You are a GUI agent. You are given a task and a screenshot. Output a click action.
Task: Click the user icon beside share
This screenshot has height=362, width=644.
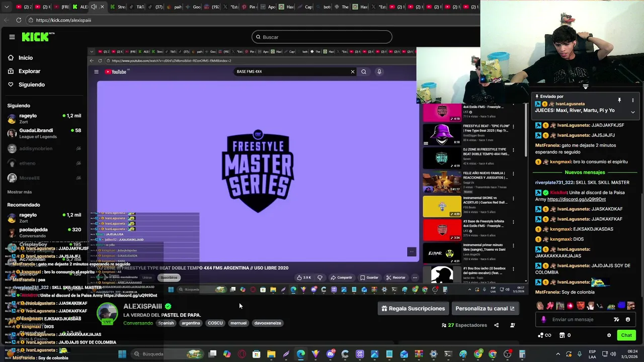pyautogui.click(x=512, y=325)
